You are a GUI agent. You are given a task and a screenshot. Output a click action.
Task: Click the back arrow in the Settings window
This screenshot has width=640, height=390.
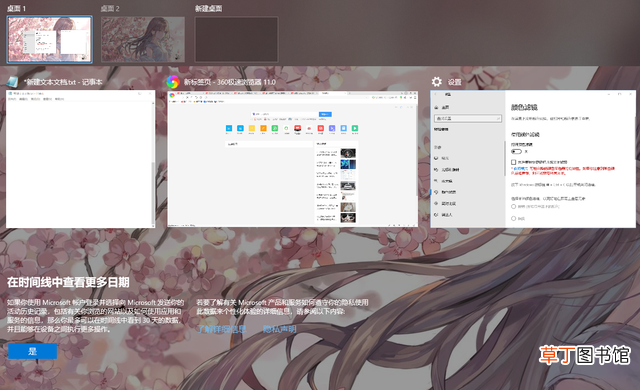click(436, 94)
